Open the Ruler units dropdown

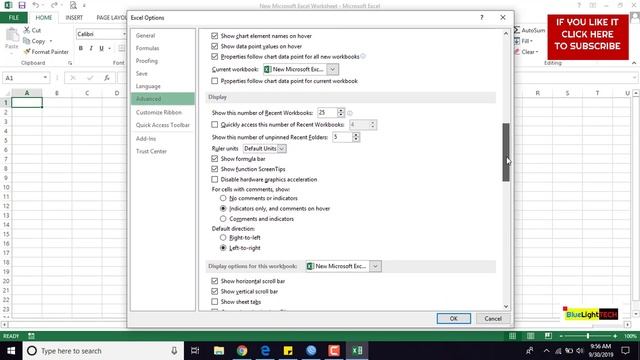282,149
